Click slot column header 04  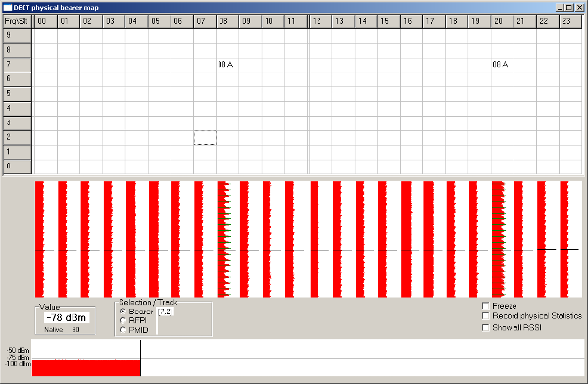tap(137, 22)
